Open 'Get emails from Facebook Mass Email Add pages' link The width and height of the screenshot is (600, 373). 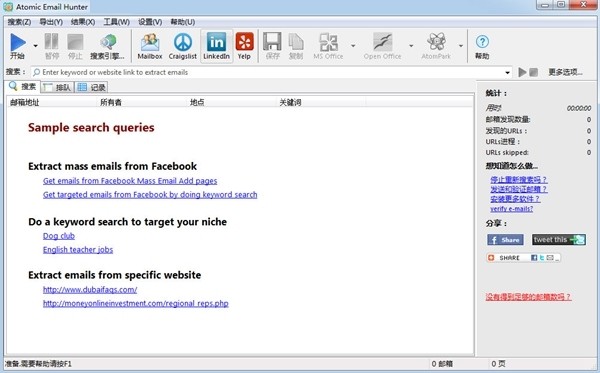click(130, 181)
